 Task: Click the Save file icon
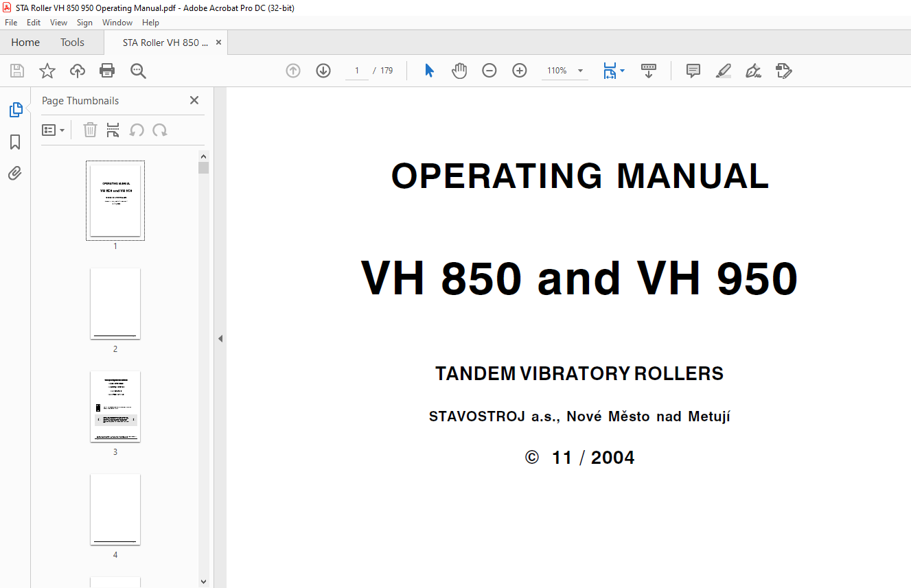click(17, 71)
